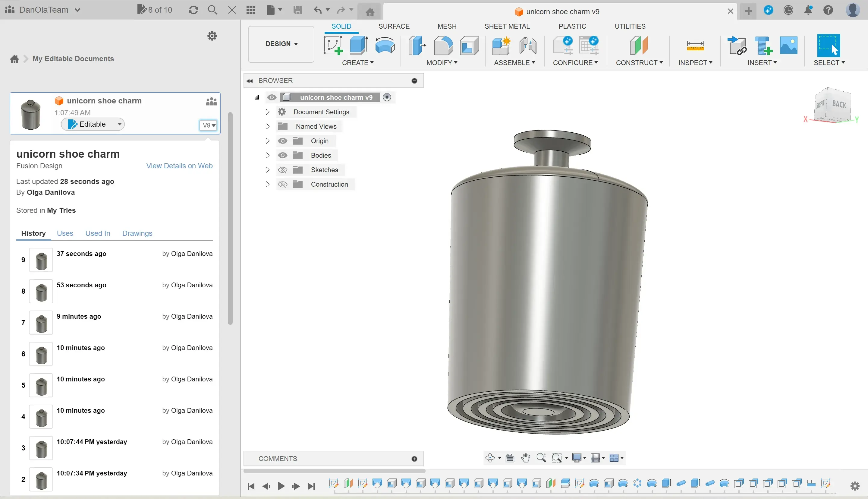Image resolution: width=868 pixels, height=499 pixels.
Task: Collapse the root component tree triangle
Action: click(256, 98)
